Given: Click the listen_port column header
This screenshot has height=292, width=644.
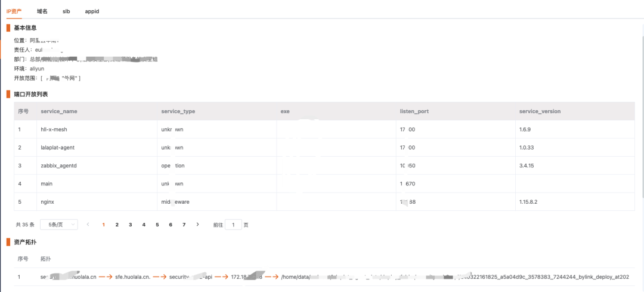Looking at the screenshot, I should point(414,111).
